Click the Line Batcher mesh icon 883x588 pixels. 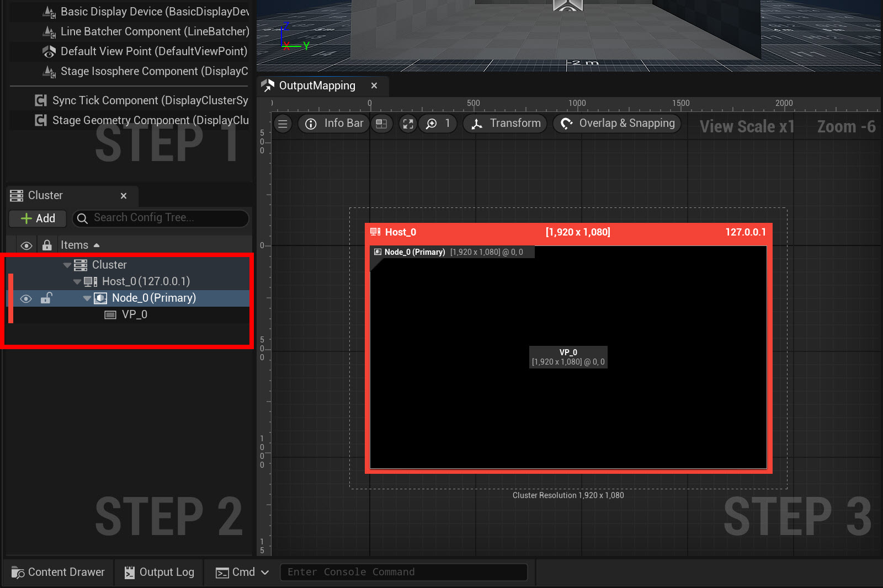click(49, 32)
